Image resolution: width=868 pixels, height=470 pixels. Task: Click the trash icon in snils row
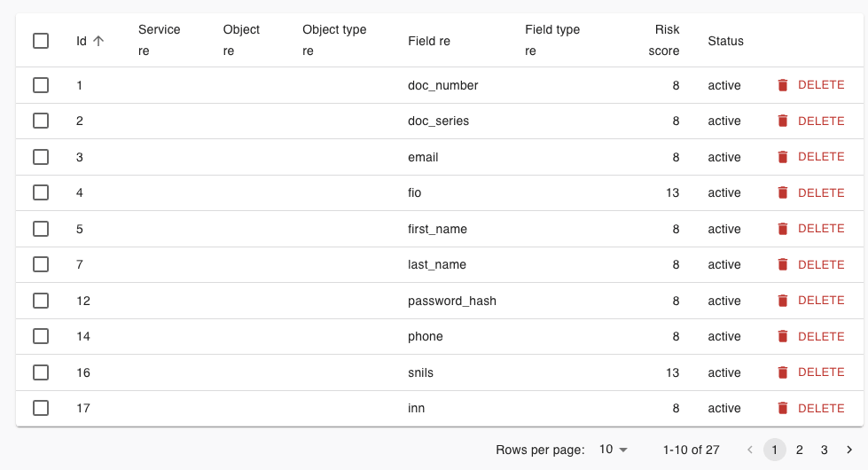[x=783, y=372]
